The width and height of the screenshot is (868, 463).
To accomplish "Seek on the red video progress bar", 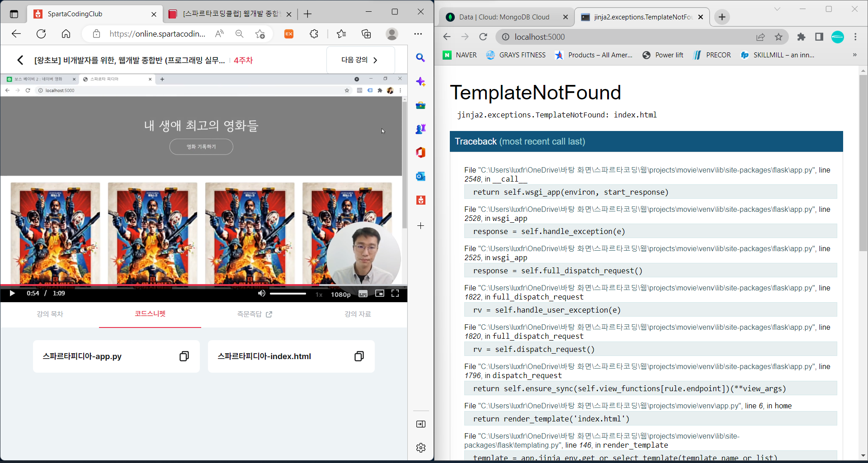I will pos(203,285).
